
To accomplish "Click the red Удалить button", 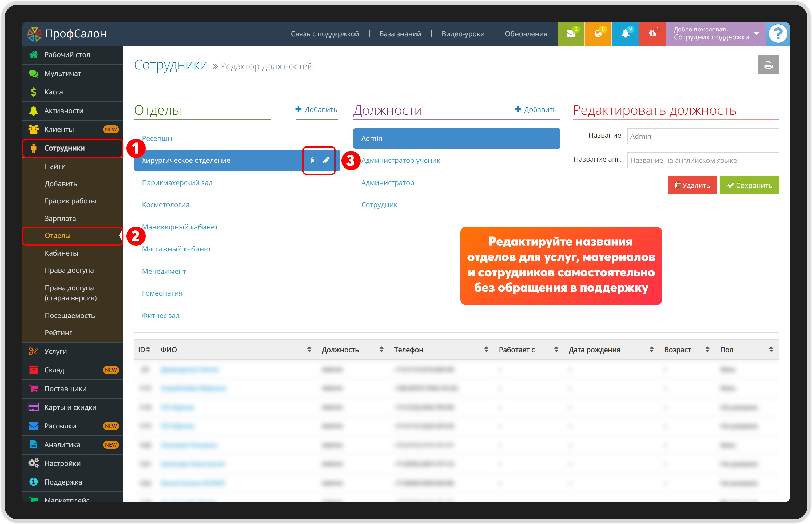I will point(692,185).
